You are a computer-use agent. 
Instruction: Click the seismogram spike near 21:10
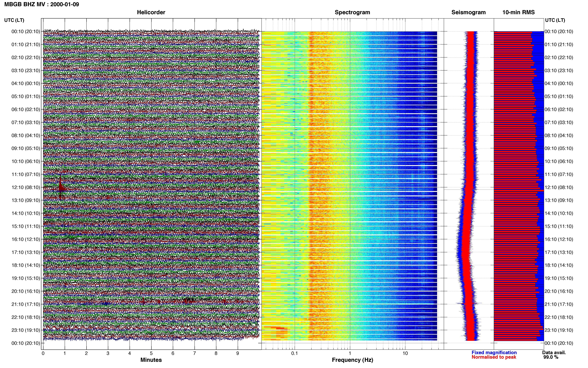(x=469, y=303)
